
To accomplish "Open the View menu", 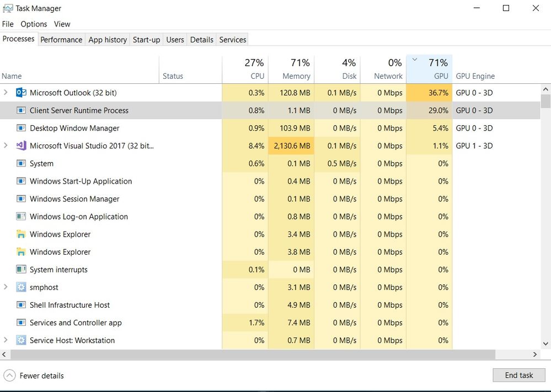I will point(62,24).
